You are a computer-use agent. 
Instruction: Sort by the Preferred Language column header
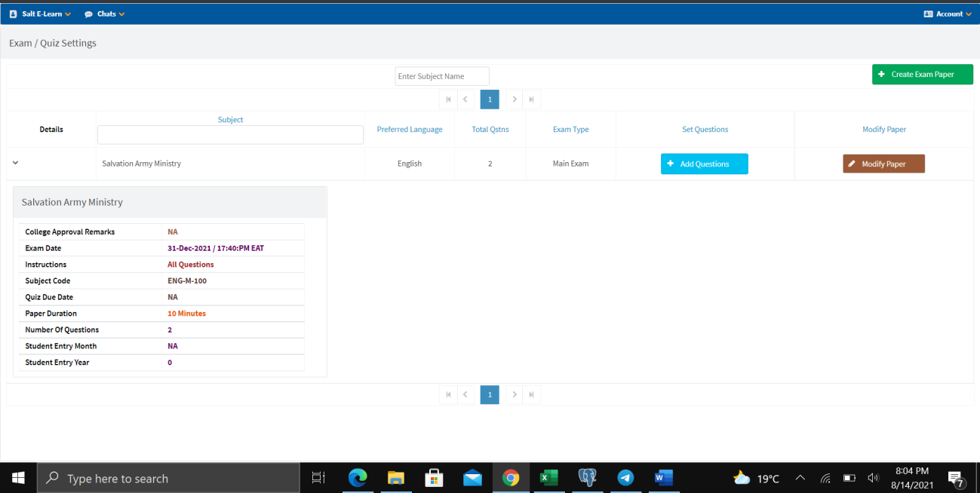click(x=410, y=130)
